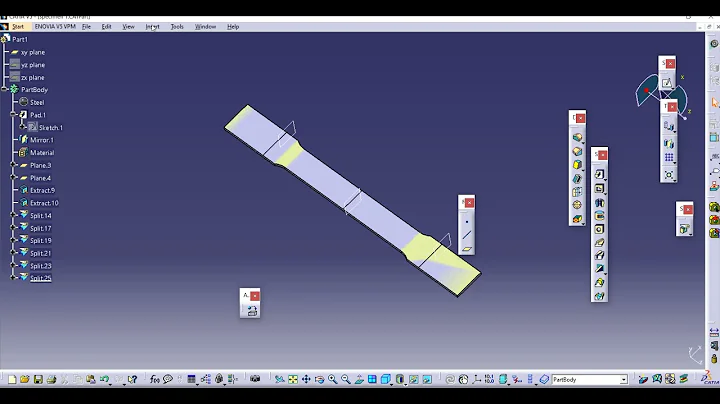Select the Pad tool icon
The image size is (720, 404).
pos(599,174)
